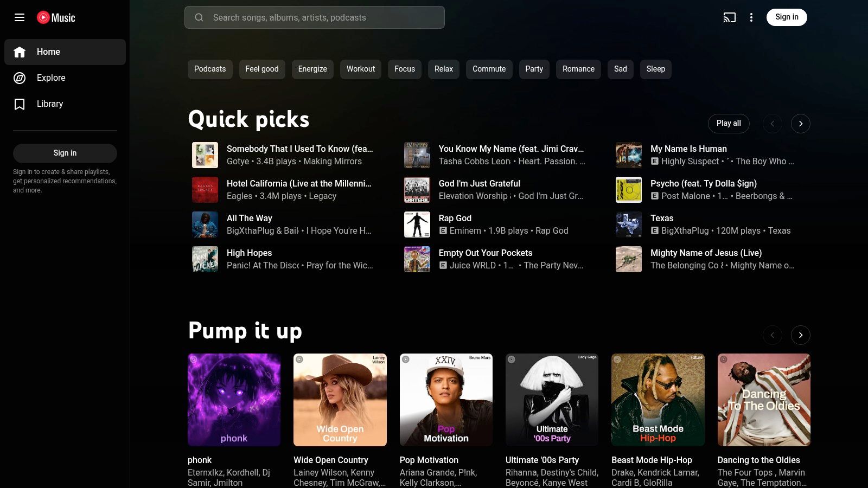Open the Post Malone artist link
The height and width of the screenshot is (488, 868).
pyautogui.click(x=686, y=196)
